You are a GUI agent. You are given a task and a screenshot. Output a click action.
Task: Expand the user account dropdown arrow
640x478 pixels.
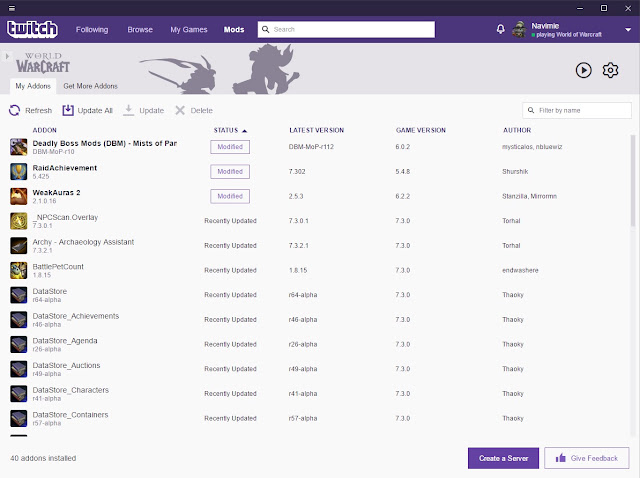tap(628, 30)
